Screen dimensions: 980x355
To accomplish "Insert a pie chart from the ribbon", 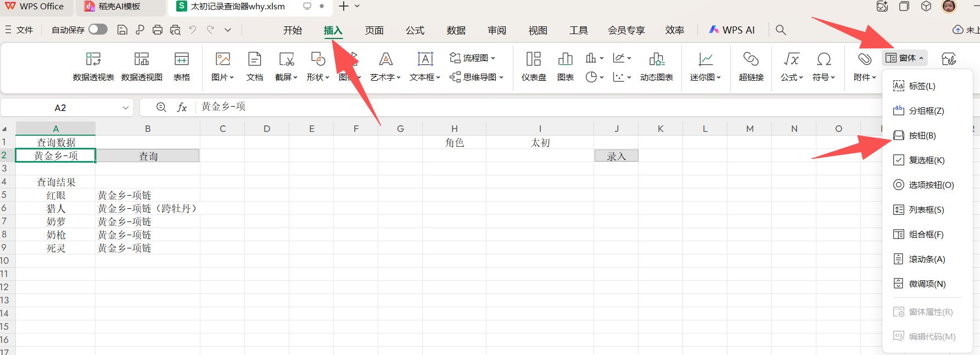I will coord(595,77).
